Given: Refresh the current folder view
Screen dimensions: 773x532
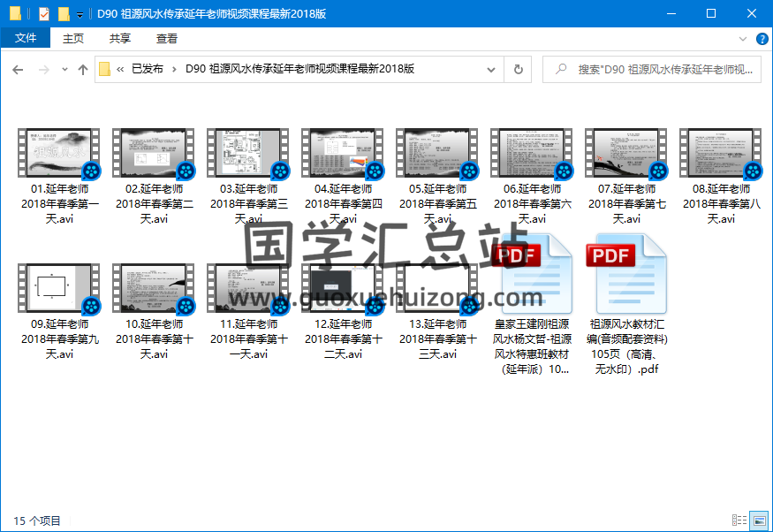Looking at the screenshot, I should 518,70.
